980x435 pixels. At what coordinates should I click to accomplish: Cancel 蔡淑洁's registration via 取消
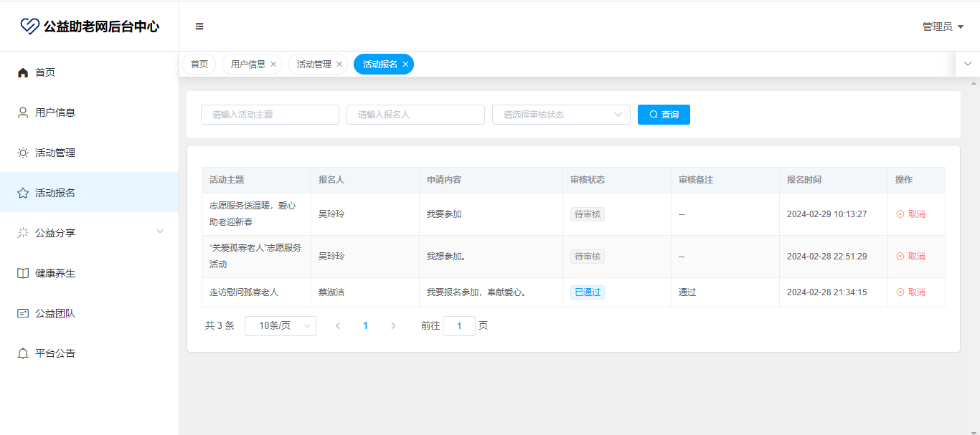coord(910,292)
